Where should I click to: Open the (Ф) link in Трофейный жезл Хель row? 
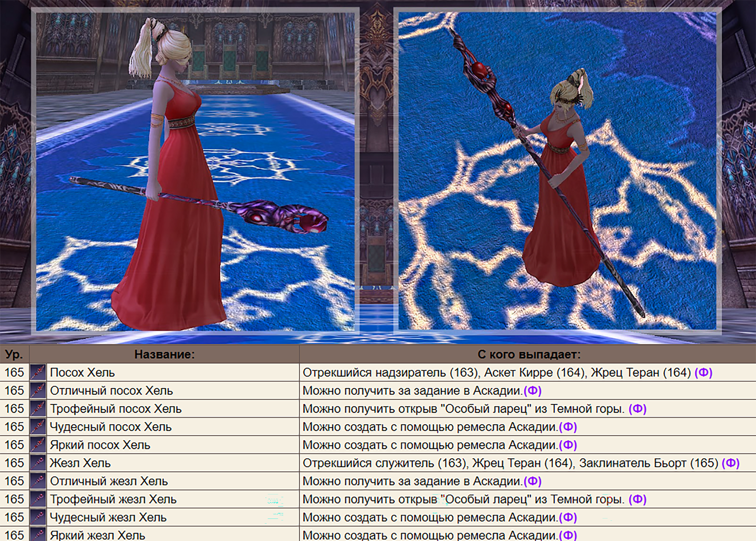[637, 499]
